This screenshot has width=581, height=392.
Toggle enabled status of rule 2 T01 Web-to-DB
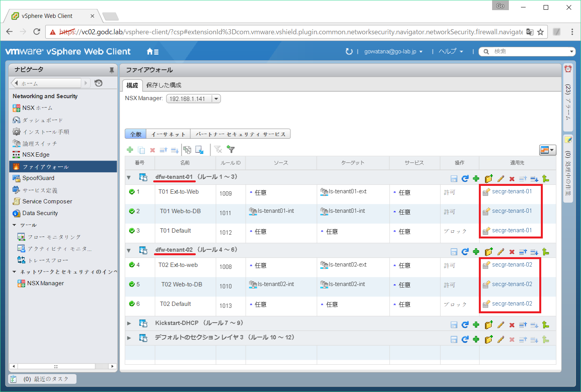132,211
